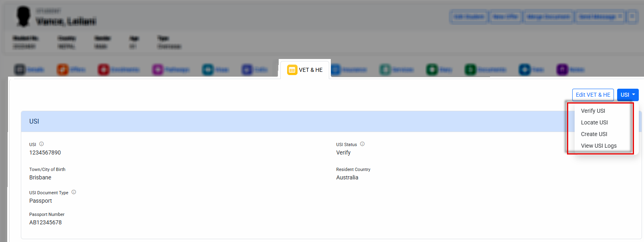Screen dimensions: 644x242
Task: Select Verify USI from the menu
Action: coord(593,111)
